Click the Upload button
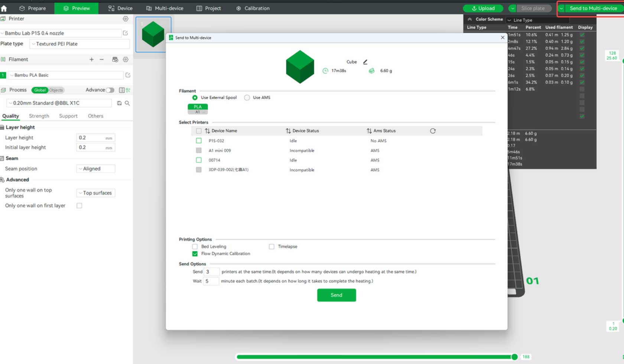The image size is (624, 364). point(483,8)
